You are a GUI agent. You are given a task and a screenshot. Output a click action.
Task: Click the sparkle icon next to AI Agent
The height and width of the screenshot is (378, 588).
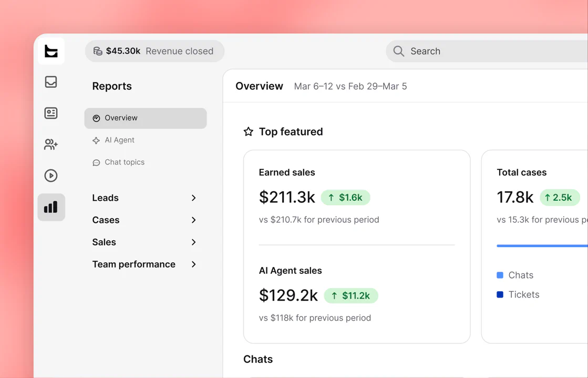click(96, 140)
